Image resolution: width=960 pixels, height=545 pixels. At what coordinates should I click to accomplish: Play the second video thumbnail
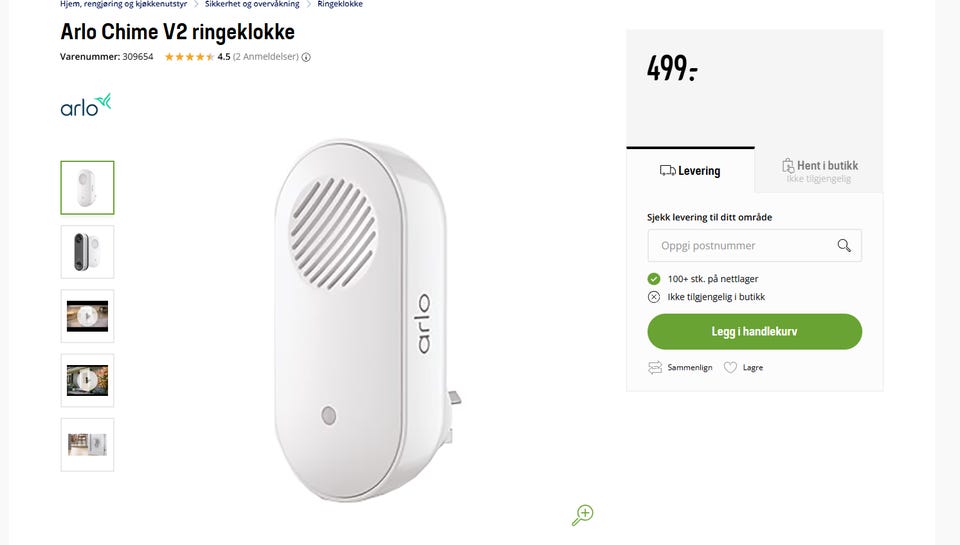87,380
